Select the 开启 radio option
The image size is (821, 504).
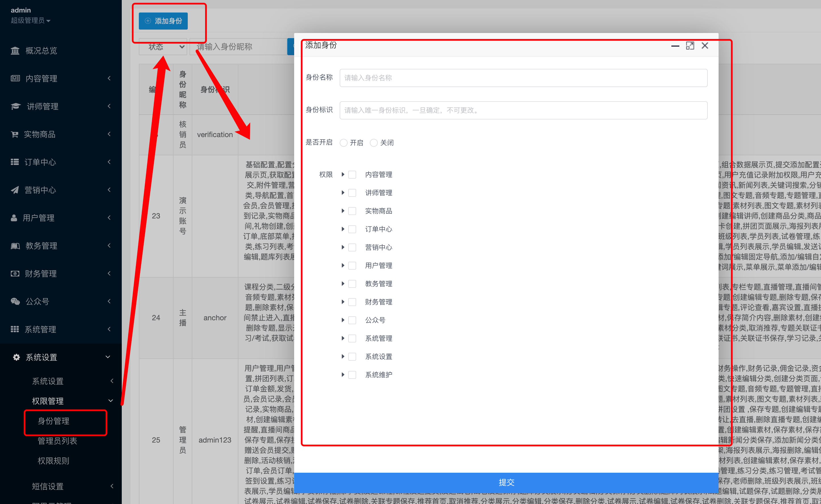click(x=344, y=143)
